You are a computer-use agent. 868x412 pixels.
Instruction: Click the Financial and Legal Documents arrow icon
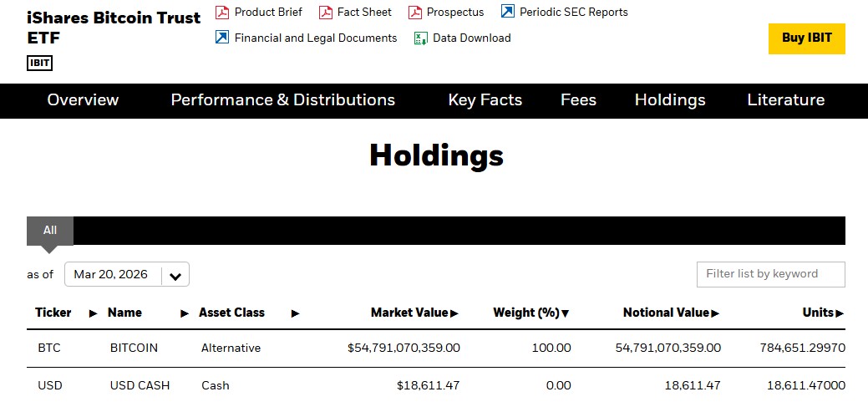(222, 38)
